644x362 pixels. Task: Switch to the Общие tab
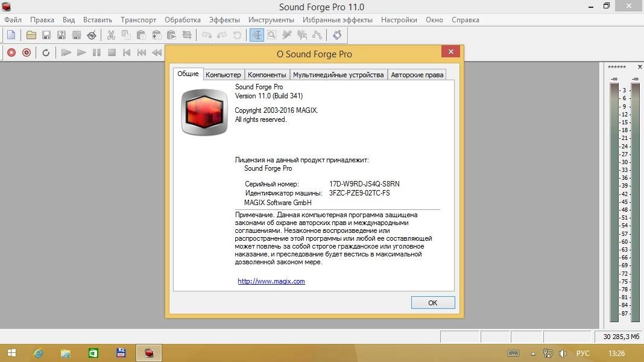coord(188,74)
